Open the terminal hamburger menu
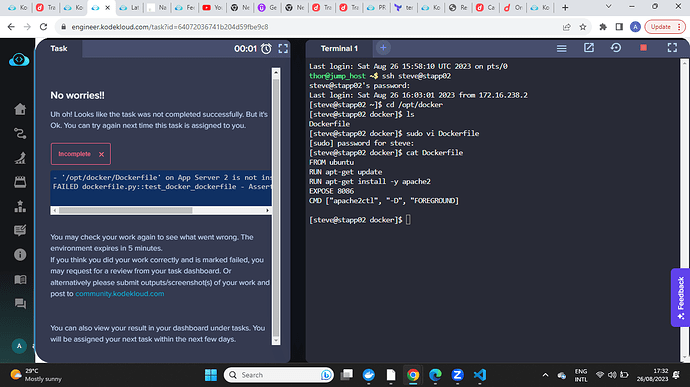The height and width of the screenshot is (387, 690). tap(562, 48)
